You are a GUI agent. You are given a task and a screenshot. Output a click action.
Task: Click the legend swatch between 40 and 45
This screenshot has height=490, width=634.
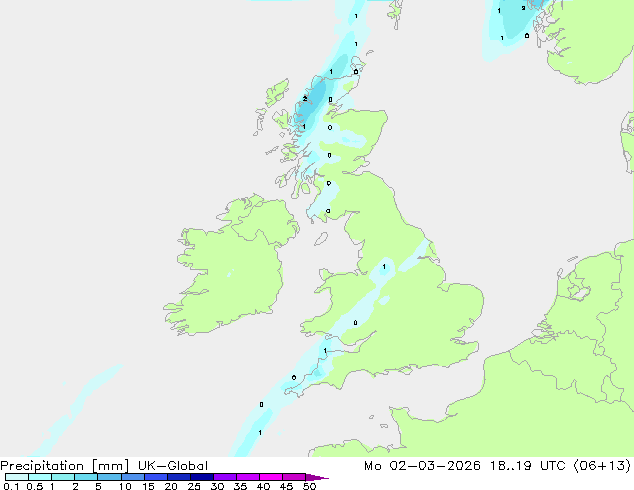(x=271, y=477)
